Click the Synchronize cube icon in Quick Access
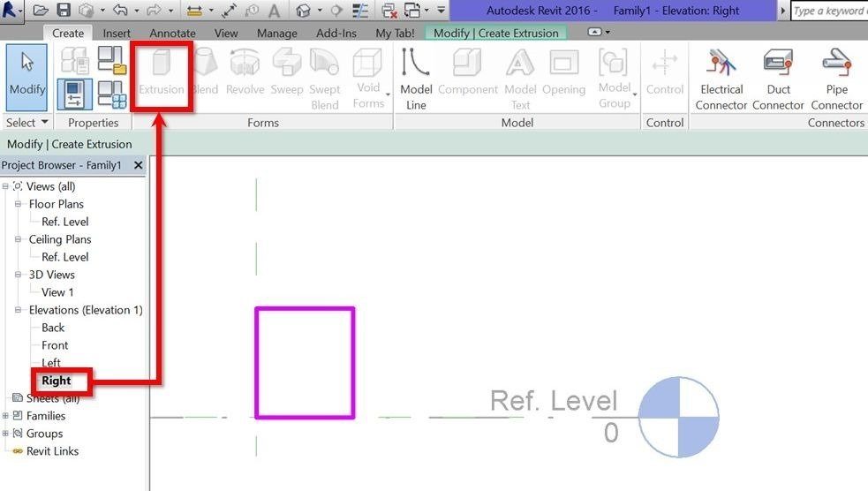 (86, 11)
